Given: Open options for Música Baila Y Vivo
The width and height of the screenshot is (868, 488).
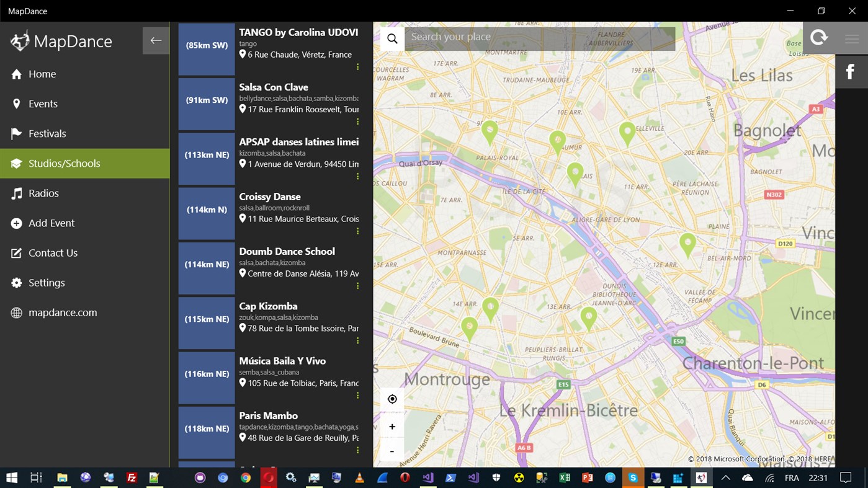Looking at the screenshot, I should pyautogui.click(x=357, y=396).
